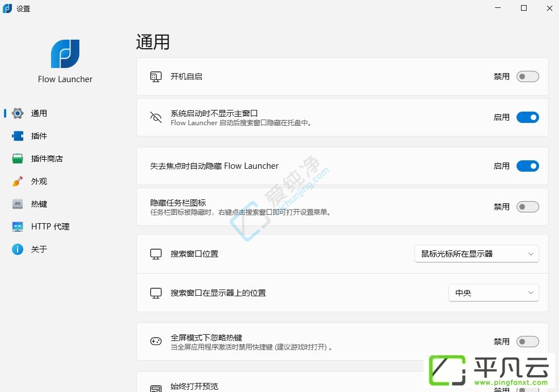Image resolution: width=559 pixels, height=392 pixels.
Task: Switch to the 插件 page
Action: pos(39,136)
